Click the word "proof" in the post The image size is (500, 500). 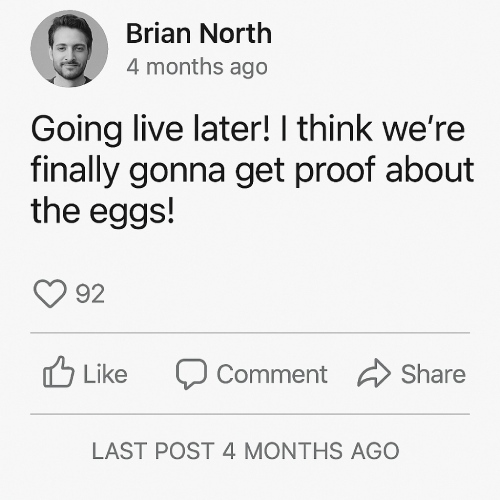pyautogui.click(x=335, y=171)
